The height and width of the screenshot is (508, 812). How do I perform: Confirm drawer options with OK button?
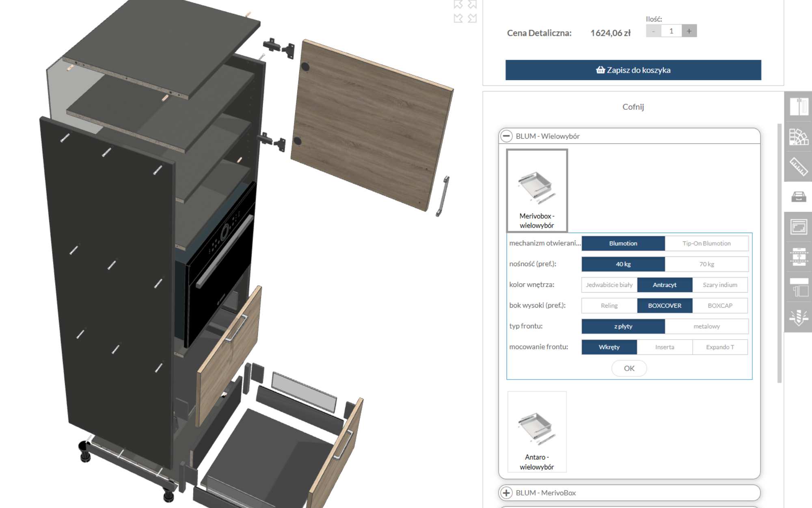[628, 368]
